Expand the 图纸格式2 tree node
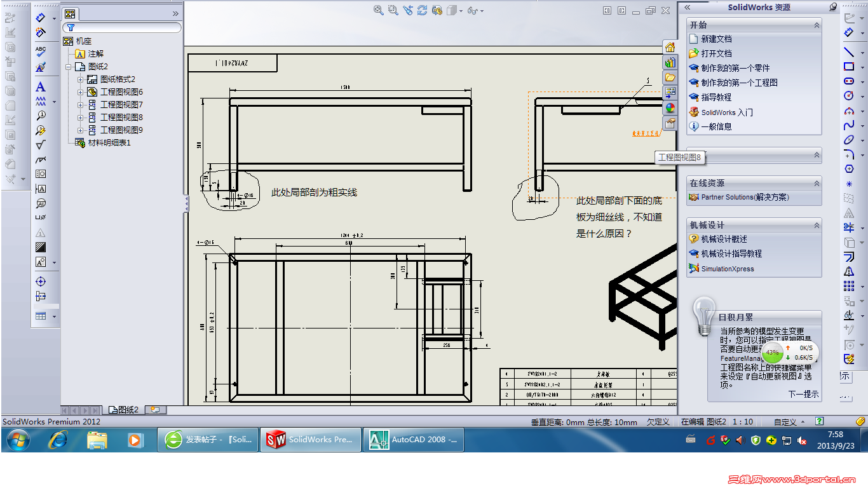The height and width of the screenshot is (488, 868). [81, 79]
